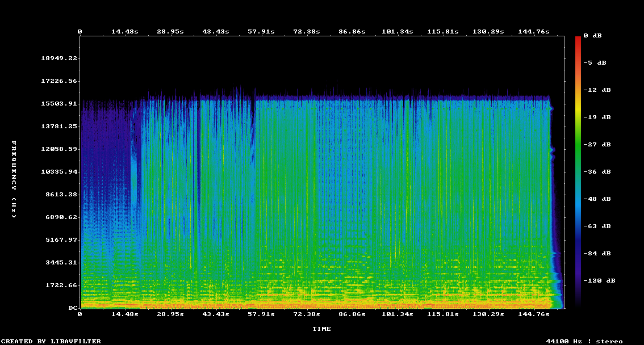Click the 44100 Hz stereo info text
Viewport: 644px width, 345px height.
click(584, 341)
